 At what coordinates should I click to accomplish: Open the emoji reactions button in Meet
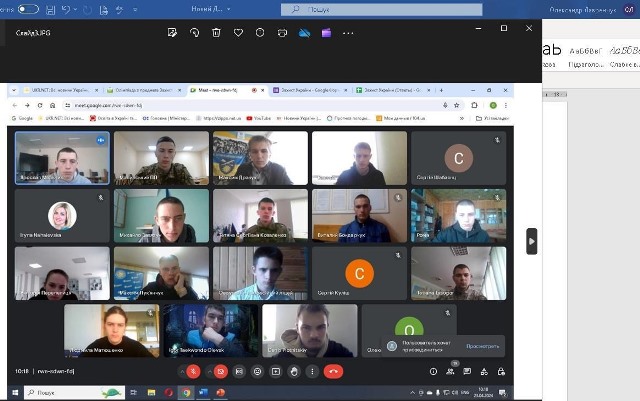click(x=258, y=371)
